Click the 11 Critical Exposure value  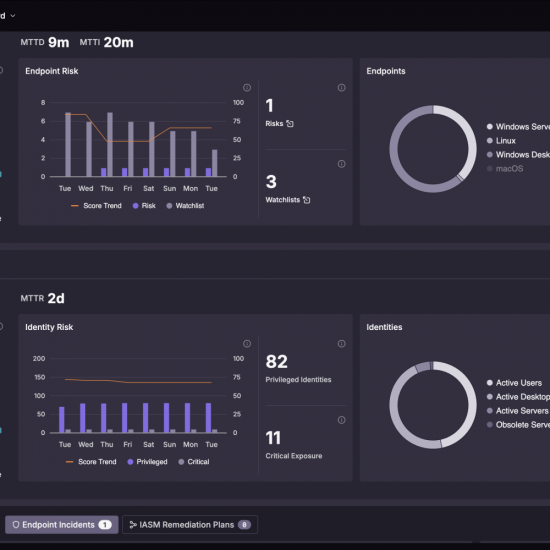273,438
